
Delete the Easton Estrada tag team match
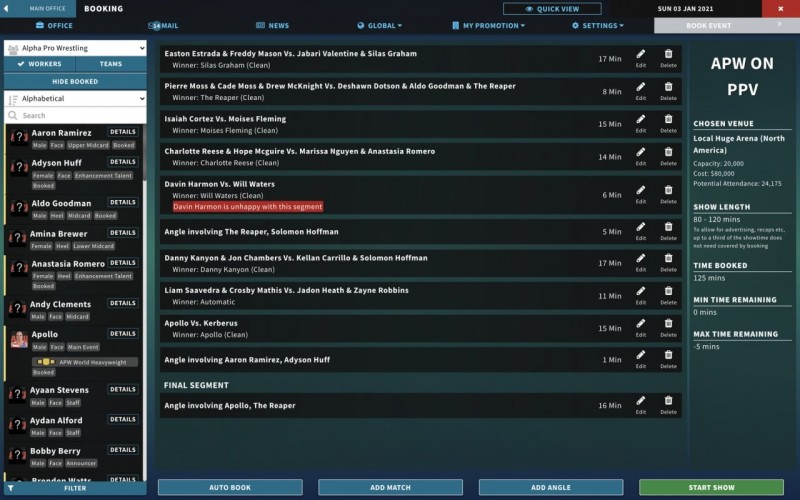(668, 57)
